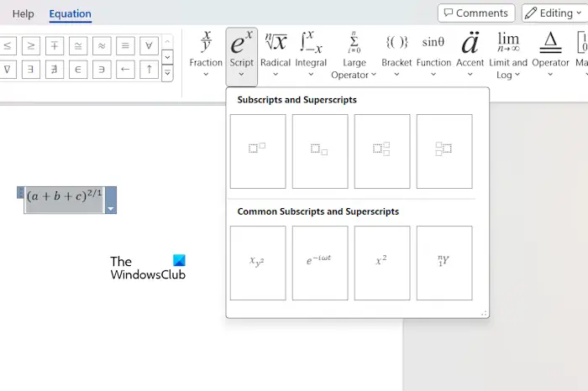Insert the minus-plus symbol
Image resolution: width=588 pixels, height=391 pixels.
(55, 45)
